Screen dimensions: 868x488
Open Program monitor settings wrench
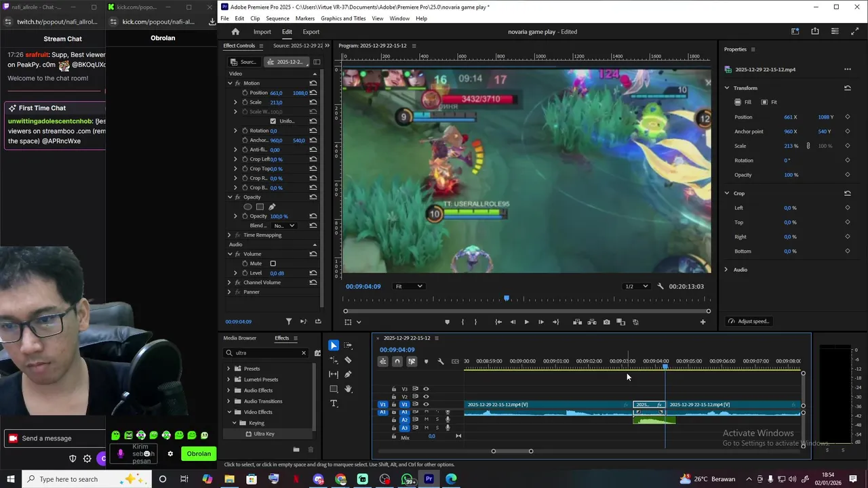[660, 286]
